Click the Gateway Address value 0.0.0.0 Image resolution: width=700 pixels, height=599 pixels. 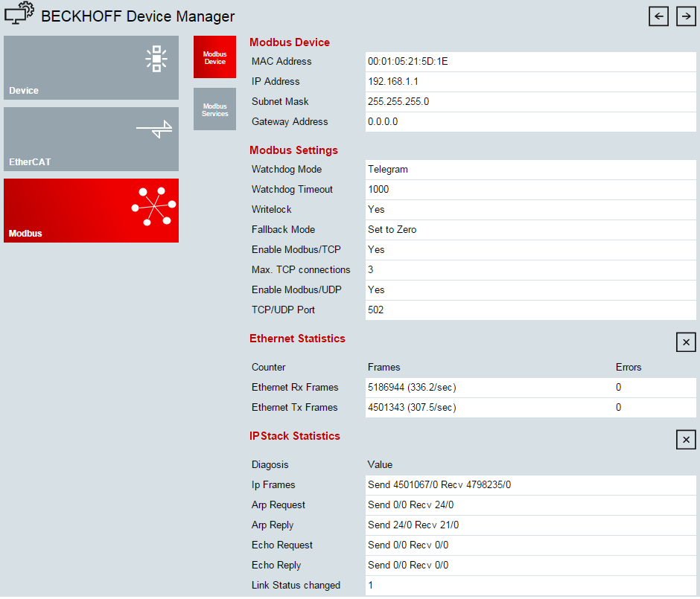coord(383,122)
